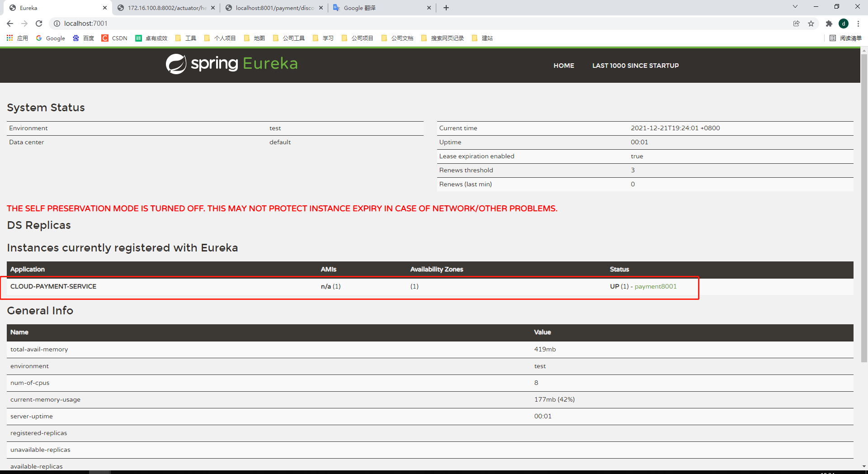This screenshot has height=474, width=868.
Task: Open the tab search chevron
Action: coord(795,7)
